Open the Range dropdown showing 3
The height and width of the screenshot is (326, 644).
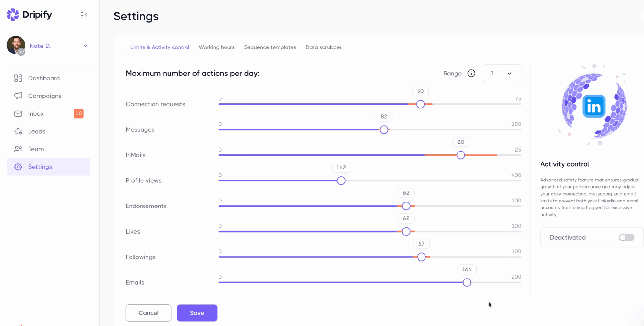502,73
